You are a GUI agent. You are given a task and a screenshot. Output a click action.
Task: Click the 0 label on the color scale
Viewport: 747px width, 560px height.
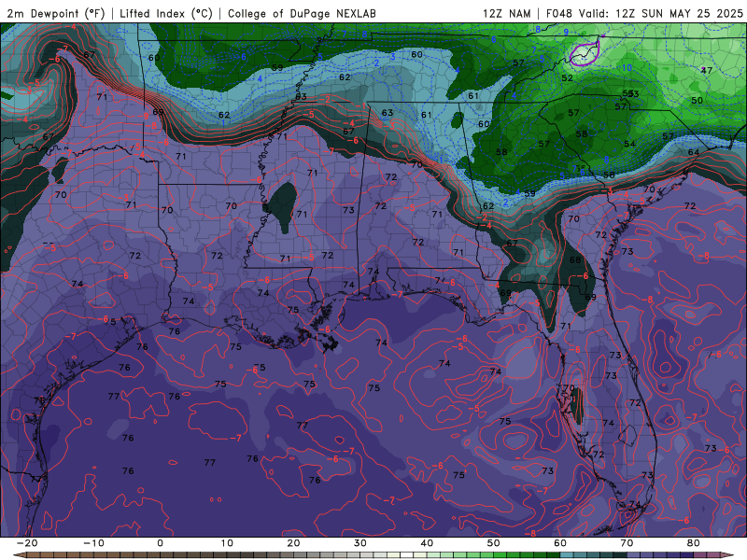[160, 543]
